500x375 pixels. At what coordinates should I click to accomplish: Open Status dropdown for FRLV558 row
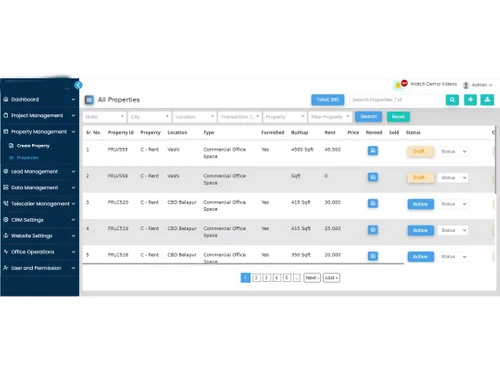click(453, 178)
